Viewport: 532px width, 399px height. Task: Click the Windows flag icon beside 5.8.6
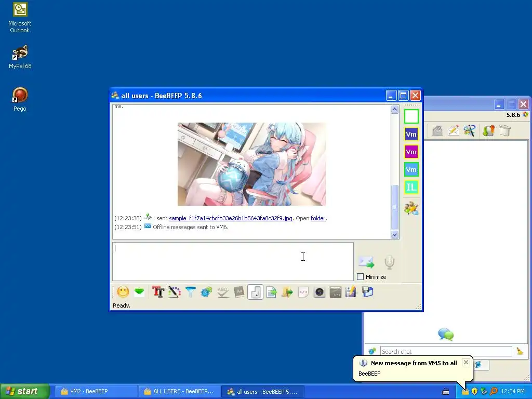pos(526,115)
